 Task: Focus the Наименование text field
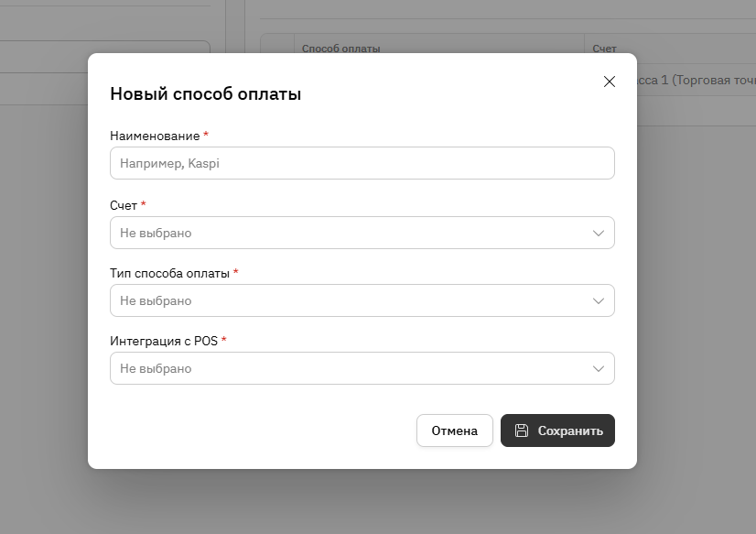362,163
